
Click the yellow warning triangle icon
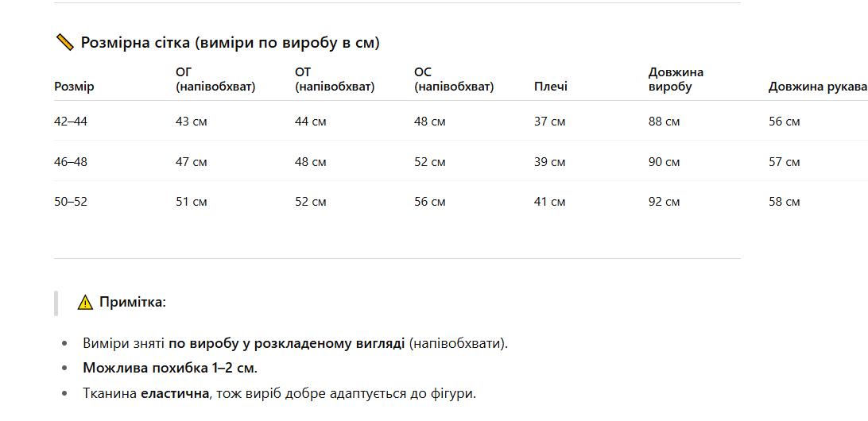(85, 303)
